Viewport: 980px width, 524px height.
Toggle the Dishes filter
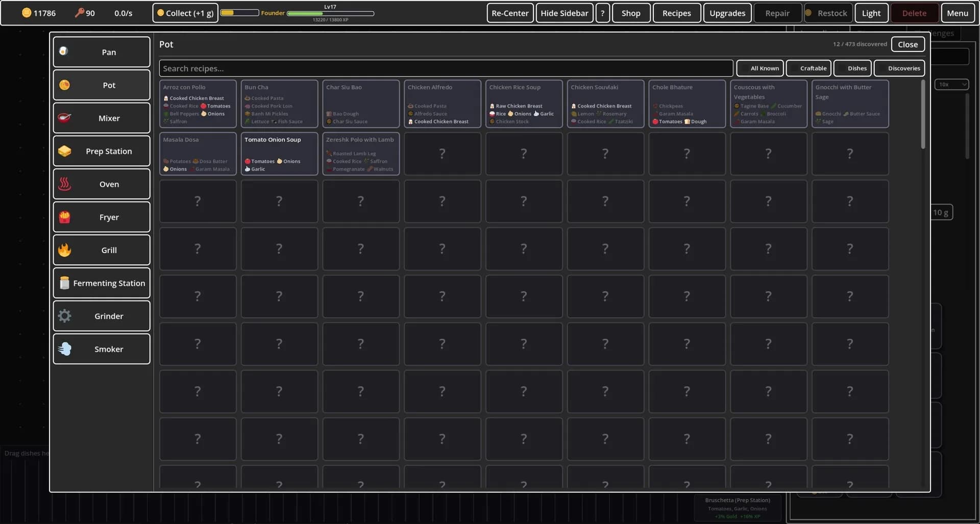pos(852,68)
